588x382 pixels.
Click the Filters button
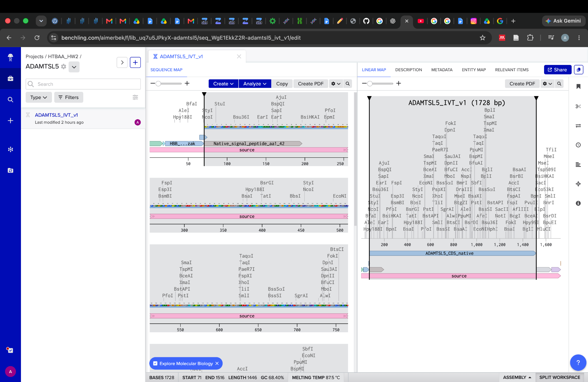click(69, 97)
